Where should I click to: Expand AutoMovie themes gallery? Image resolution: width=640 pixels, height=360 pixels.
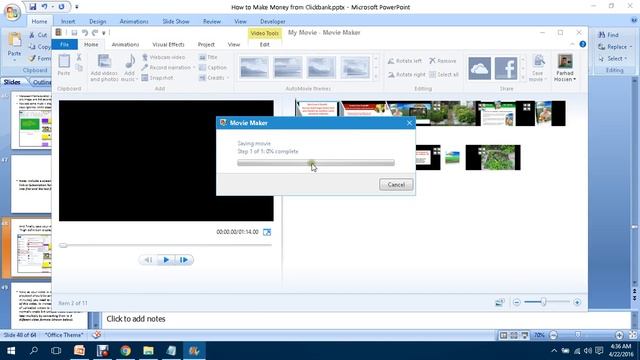(376, 76)
